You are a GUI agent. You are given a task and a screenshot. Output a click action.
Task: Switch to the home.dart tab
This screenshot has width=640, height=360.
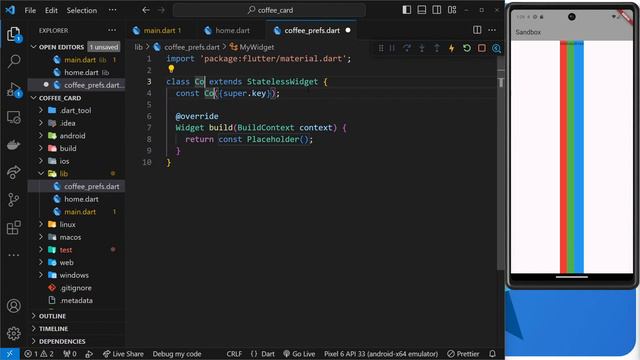[228, 30]
